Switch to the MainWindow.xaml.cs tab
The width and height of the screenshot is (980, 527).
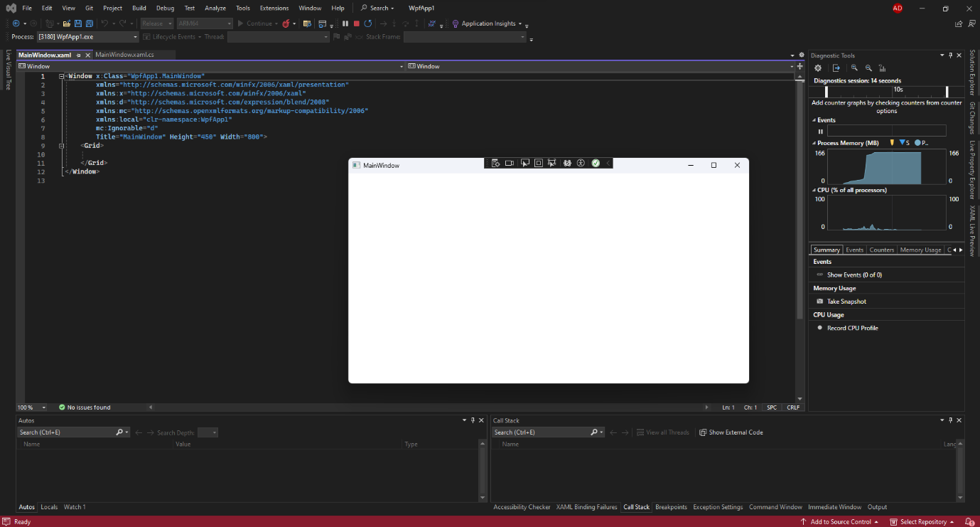124,55
